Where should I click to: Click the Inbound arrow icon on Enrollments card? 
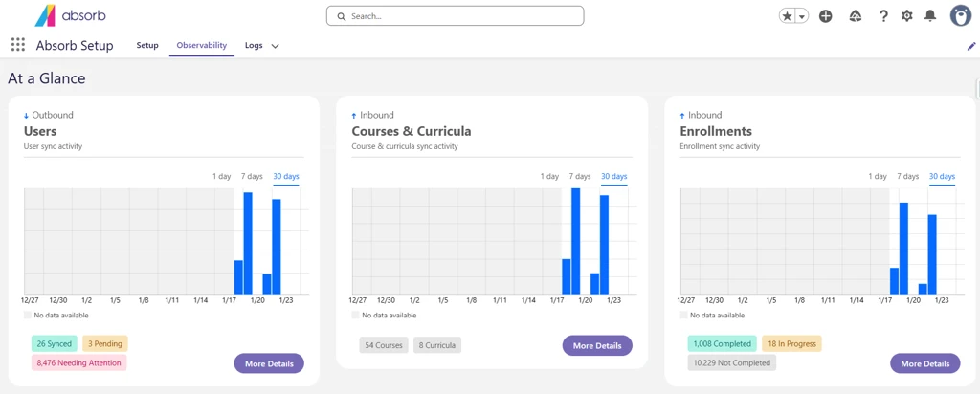point(682,116)
